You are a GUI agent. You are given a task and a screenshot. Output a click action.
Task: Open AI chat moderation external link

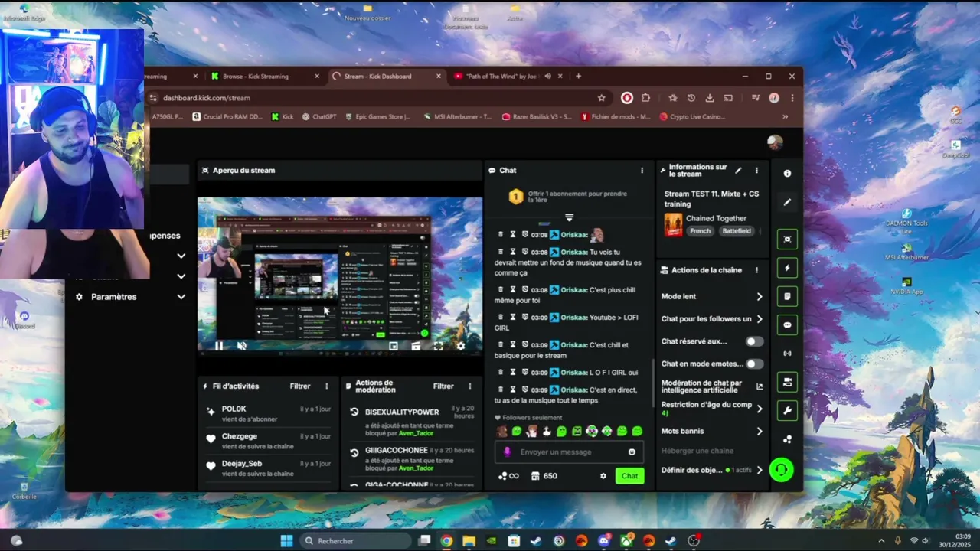[759, 386]
